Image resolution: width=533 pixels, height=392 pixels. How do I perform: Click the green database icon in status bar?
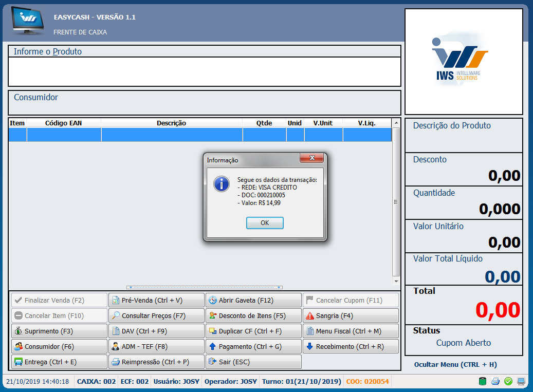[483, 381]
